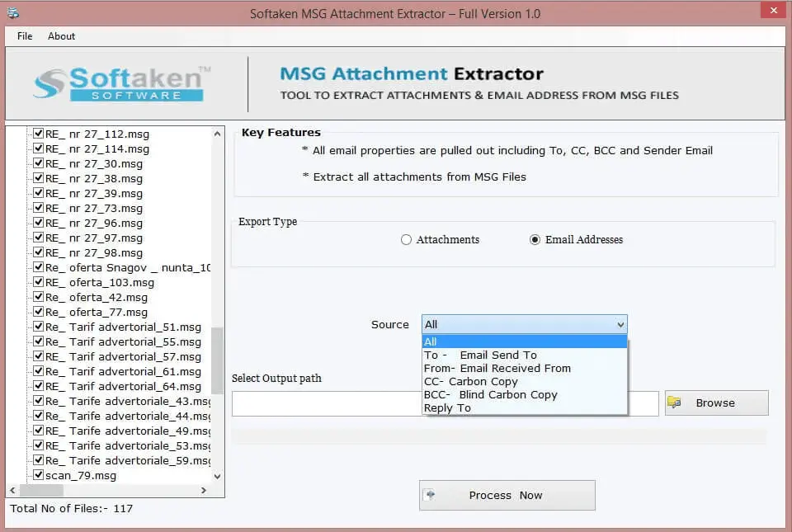Select the Email Addresses radio button
The width and height of the screenshot is (792, 532).
point(535,240)
